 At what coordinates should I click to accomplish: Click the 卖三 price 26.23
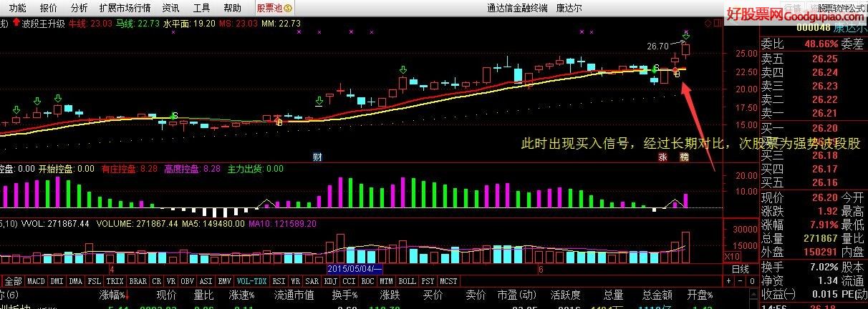click(x=826, y=86)
